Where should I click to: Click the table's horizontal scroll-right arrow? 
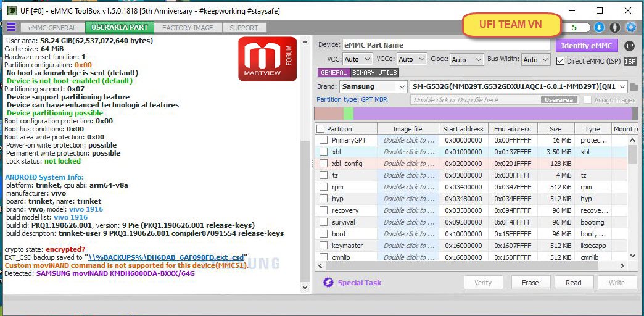point(624,266)
